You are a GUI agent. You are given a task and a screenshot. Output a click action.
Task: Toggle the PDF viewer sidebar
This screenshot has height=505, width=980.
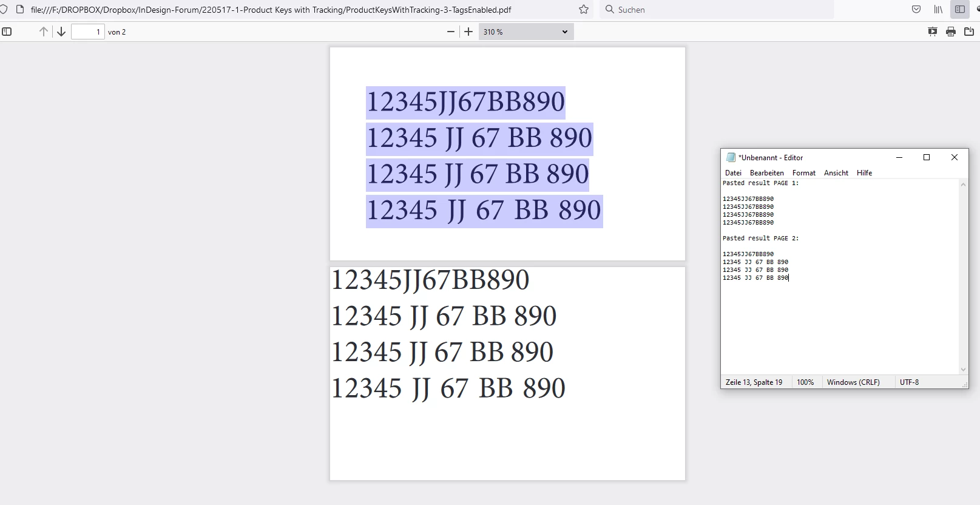pyautogui.click(x=7, y=32)
